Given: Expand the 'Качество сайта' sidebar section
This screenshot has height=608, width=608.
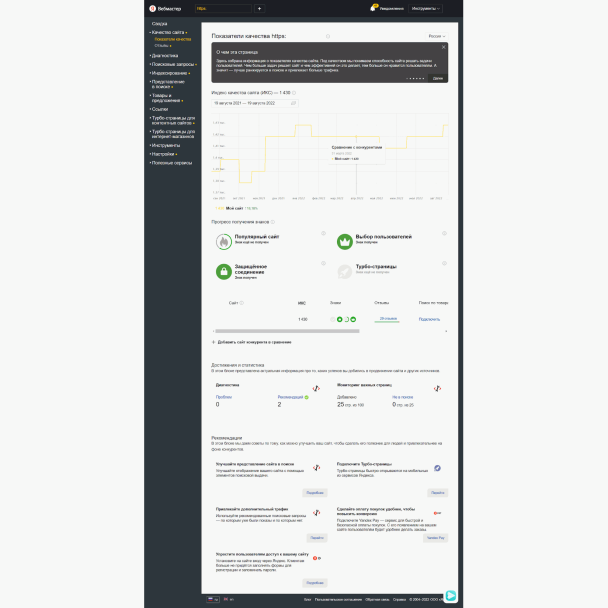Looking at the screenshot, I should [167, 32].
